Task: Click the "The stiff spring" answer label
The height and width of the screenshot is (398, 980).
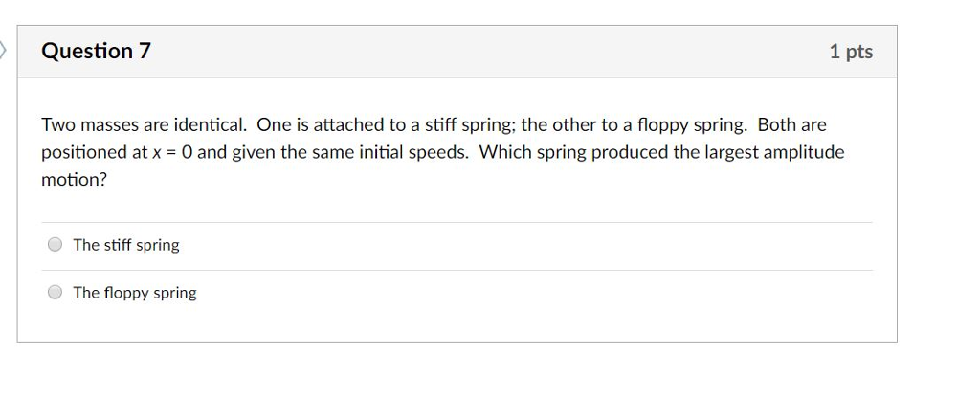Action: point(126,245)
